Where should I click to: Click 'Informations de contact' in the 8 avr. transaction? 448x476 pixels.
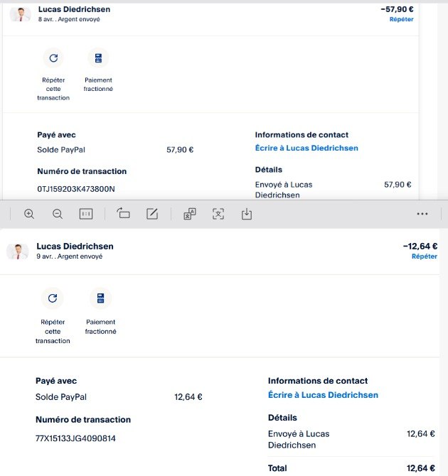tap(302, 135)
